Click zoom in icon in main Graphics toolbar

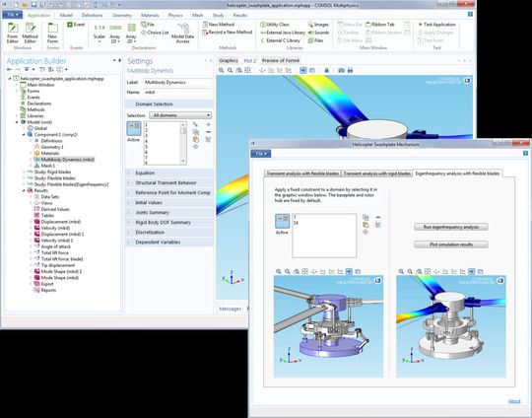(222, 70)
